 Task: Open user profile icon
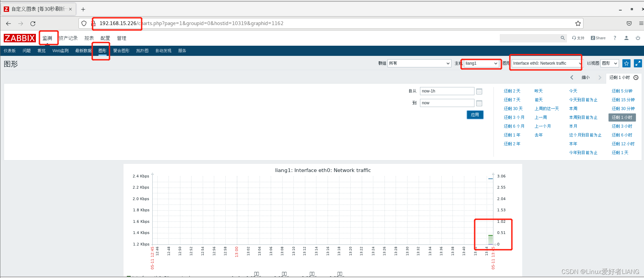(x=626, y=38)
